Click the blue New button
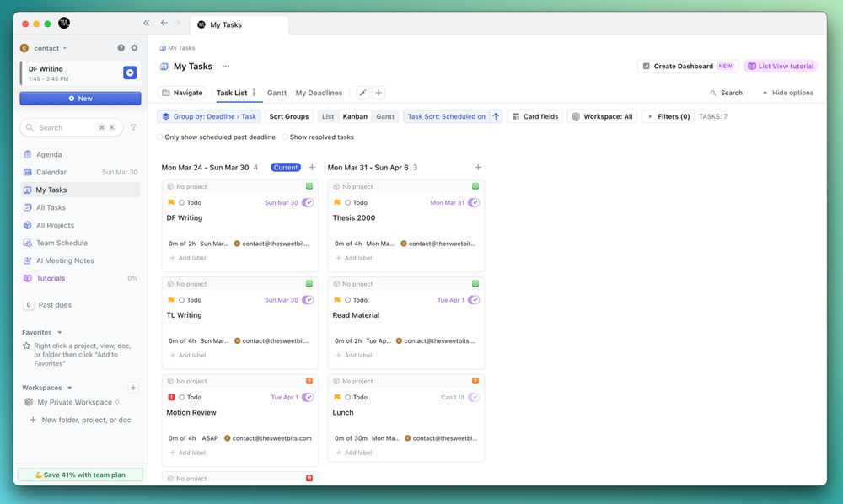The width and height of the screenshot is (843, 504). (x=80, y=99)
